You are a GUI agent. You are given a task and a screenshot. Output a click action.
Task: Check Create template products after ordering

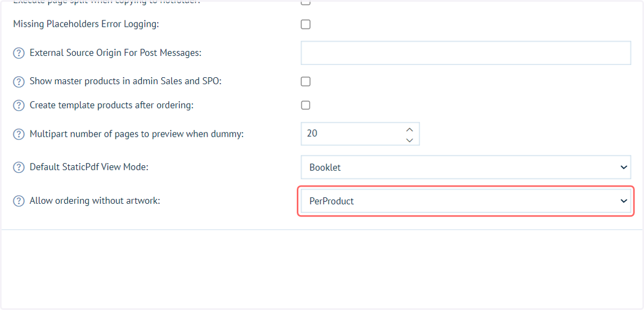[305, 105]
